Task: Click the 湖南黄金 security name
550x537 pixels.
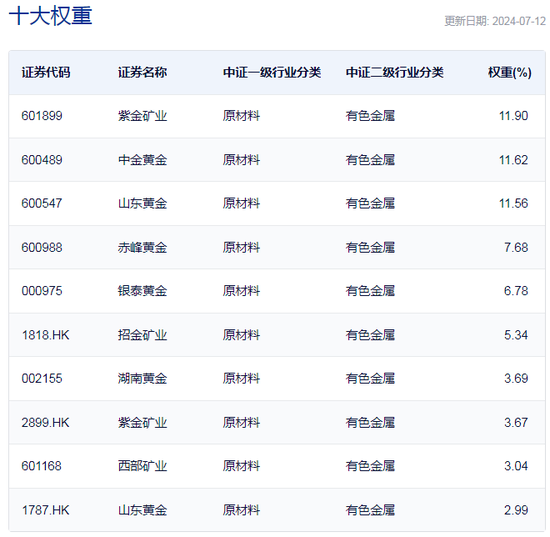Action: [x=142, y=379]
